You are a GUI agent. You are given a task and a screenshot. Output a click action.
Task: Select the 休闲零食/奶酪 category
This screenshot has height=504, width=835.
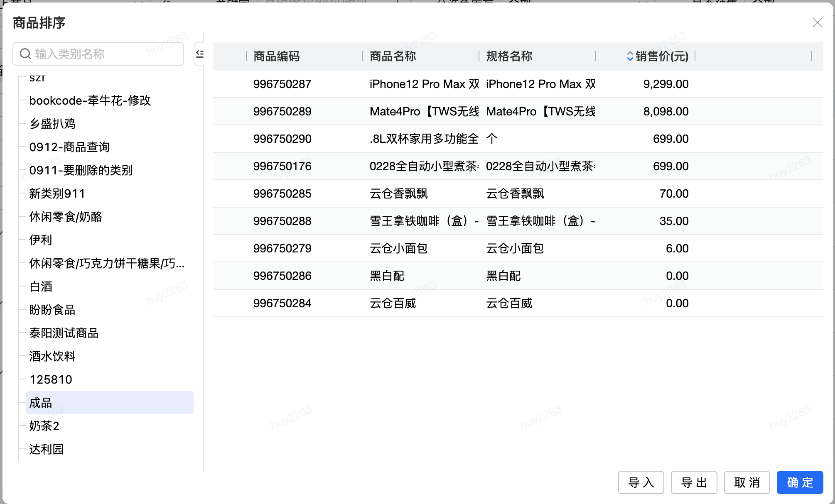[66, 217]
